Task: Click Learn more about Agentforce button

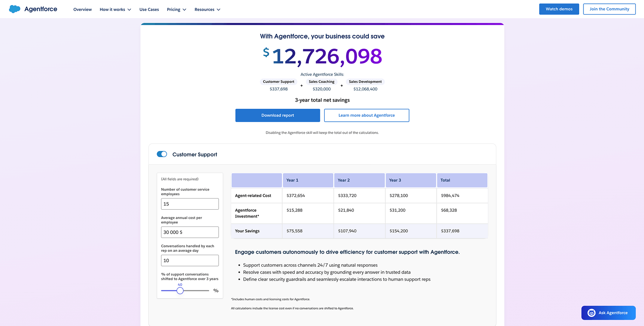Action: (x=367, y=115)
